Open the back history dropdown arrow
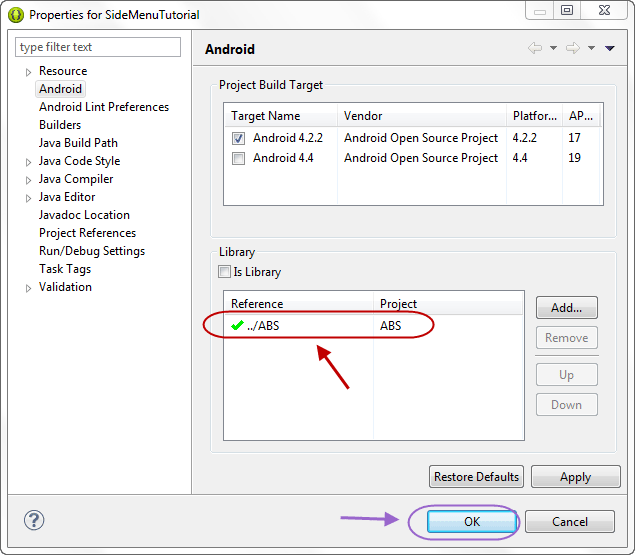This screenshot has width=635, height=555. (553, 48)
